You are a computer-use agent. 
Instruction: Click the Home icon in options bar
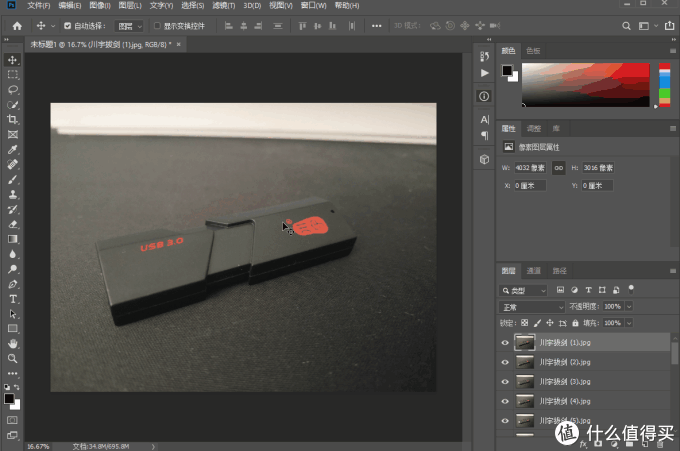(x=14, y=25)
